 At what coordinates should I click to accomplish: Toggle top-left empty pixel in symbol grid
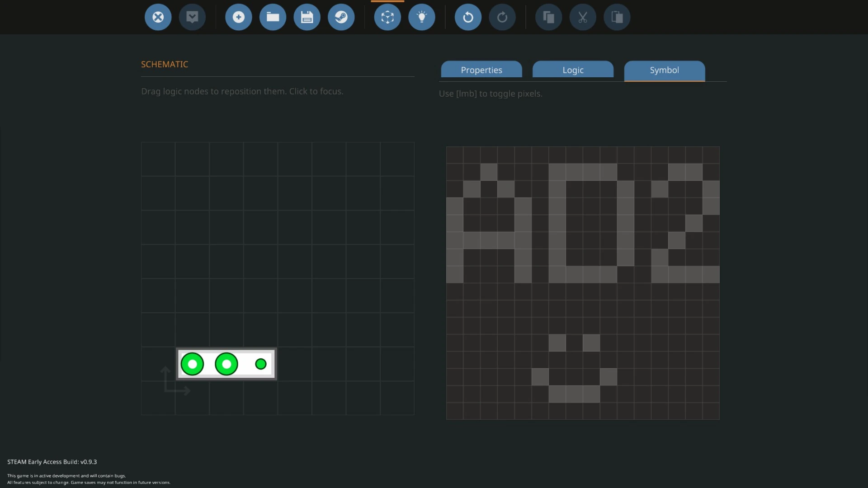click(454, 155)
